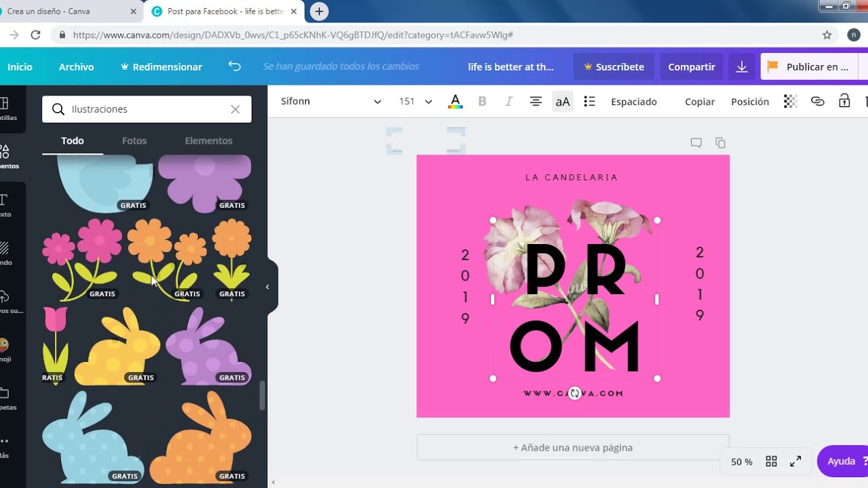Image resolution: width=868 pixels, height=488 pixels.
Task: Open Fondo background sidebar panel
Action: (5, 253)
